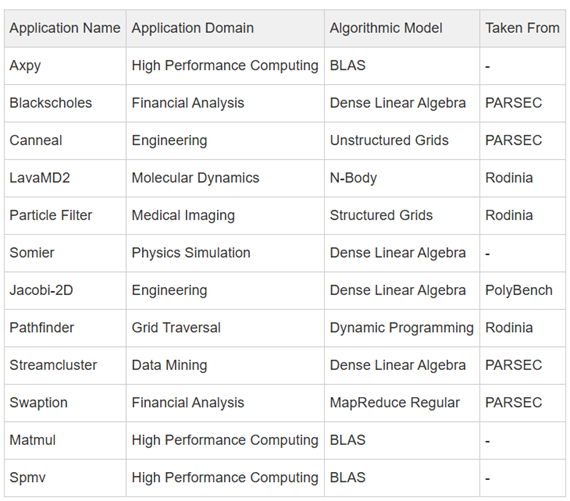Click the Matmul row name
The image size is (570, 501).
pos(32,440)
